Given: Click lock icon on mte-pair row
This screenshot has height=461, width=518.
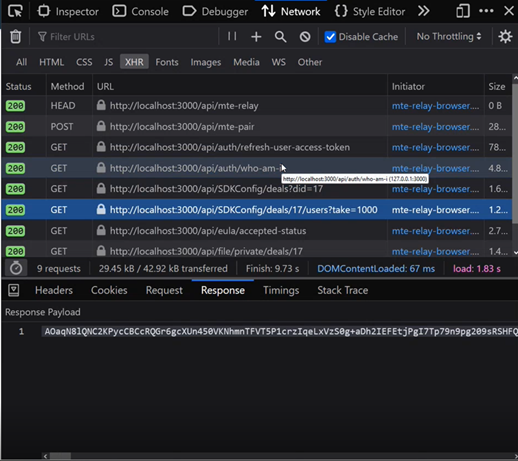Looking at the screenshot, I should click(x=101, y=126).
